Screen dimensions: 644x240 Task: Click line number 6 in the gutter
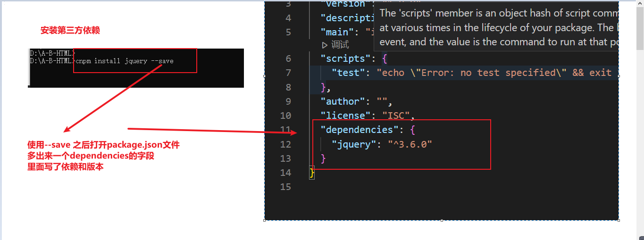(x=288, y=58)
